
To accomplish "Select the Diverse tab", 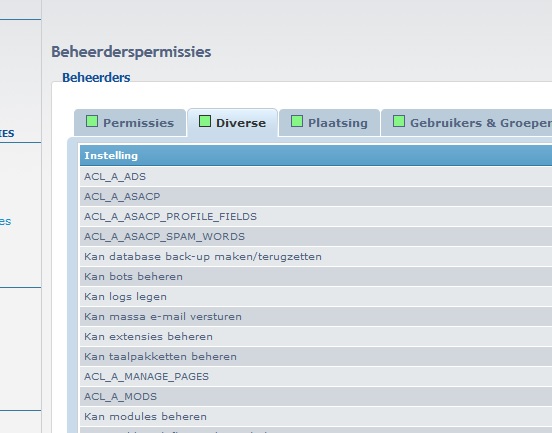I will tap(232, 123).
